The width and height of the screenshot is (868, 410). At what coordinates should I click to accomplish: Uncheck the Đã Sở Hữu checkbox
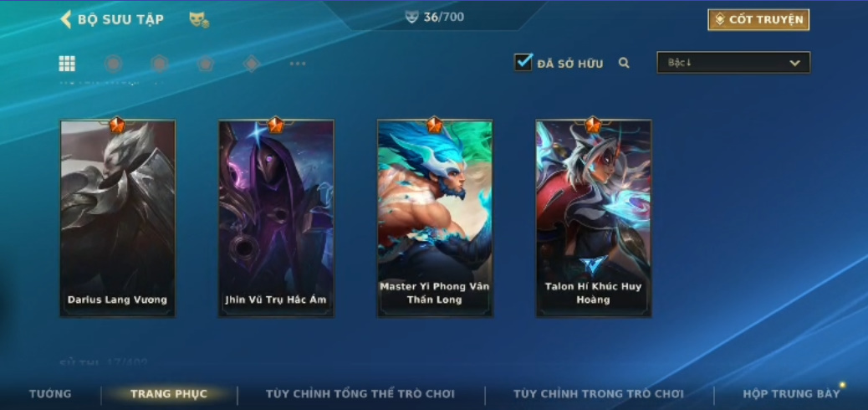(523, 62)
